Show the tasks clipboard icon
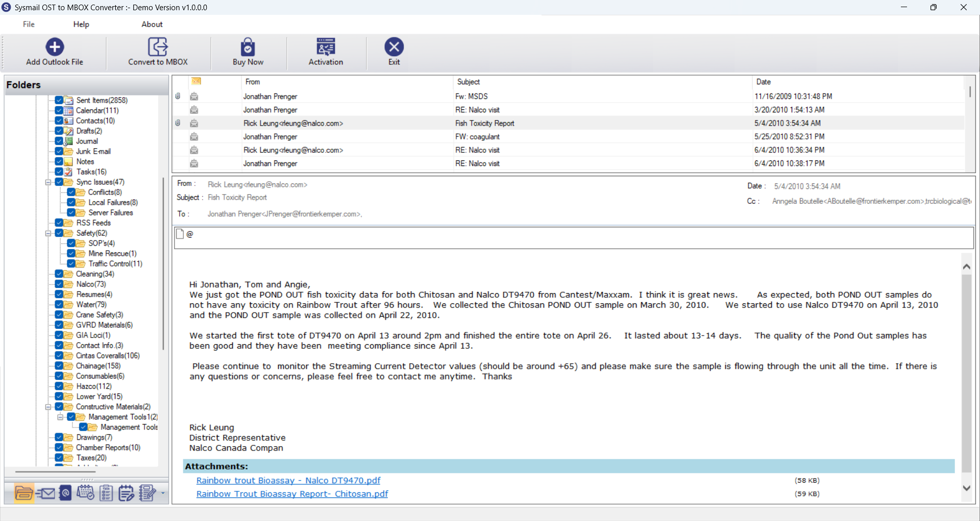The image size is (980, 521). (106, 493)
